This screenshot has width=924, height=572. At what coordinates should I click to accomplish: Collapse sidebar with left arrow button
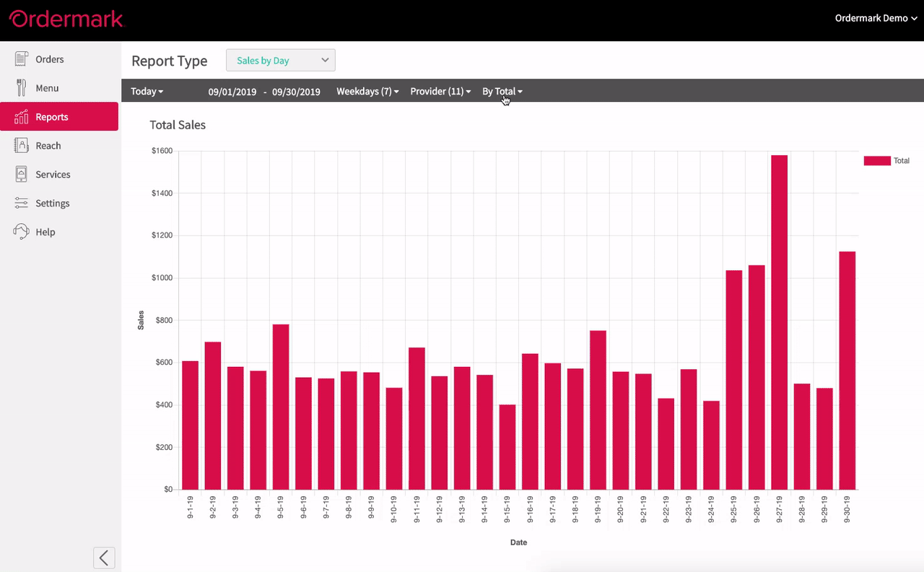pyautogui.click(x=104, y=558)
